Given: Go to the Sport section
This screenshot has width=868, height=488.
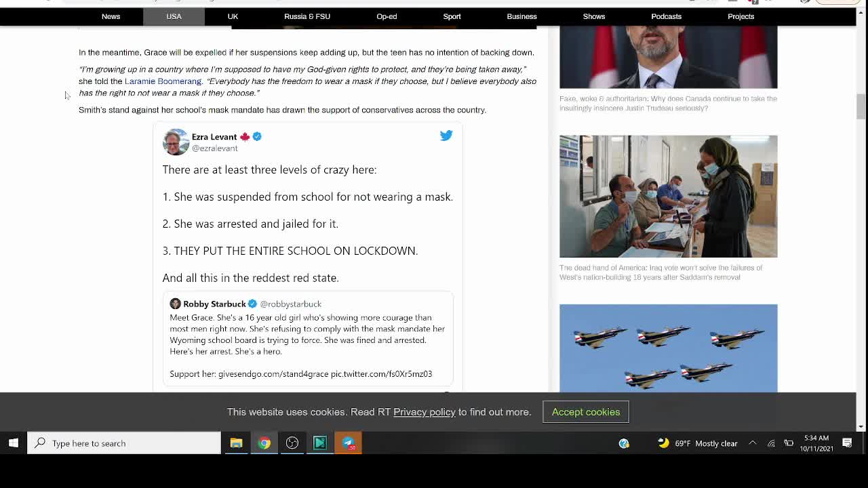Looking at the screenshot, I should point(452,16).
